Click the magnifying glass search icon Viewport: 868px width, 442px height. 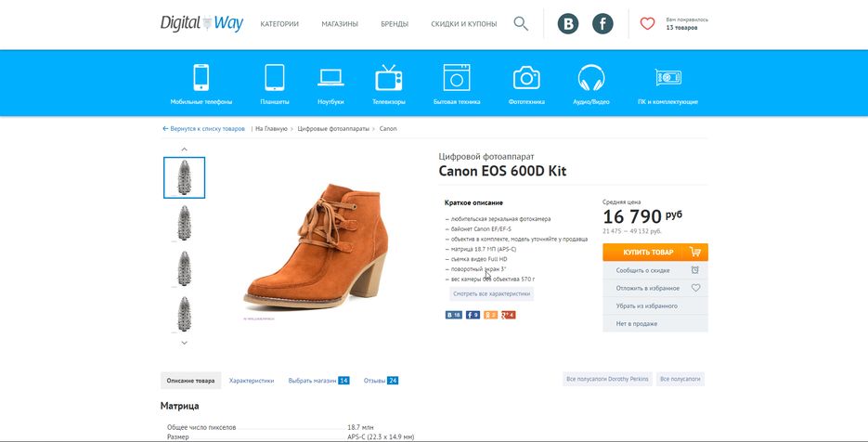point(521,24)
